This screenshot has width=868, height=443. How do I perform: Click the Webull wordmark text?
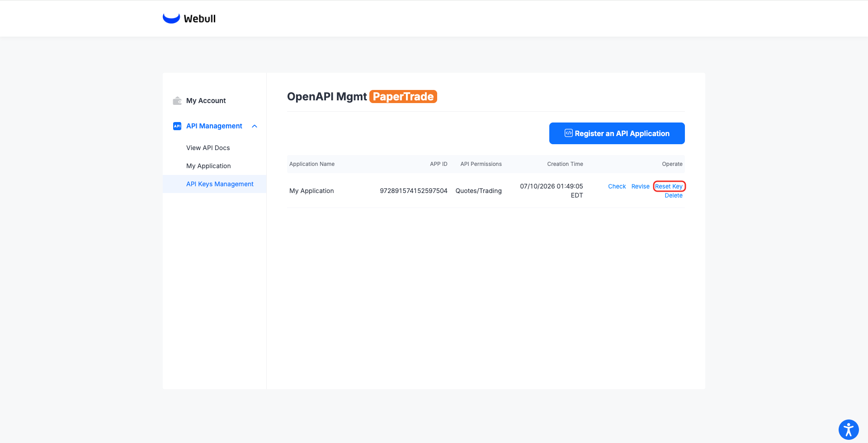pos(199,19)
